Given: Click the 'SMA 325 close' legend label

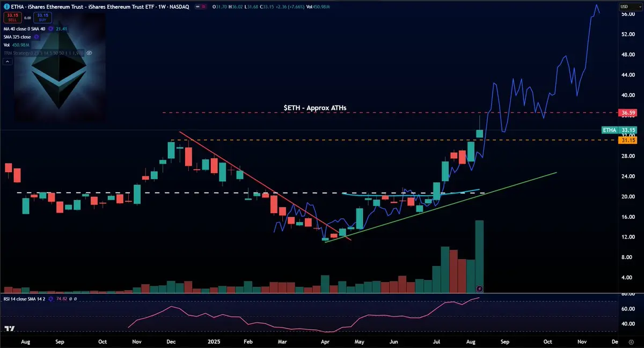Looking at the screenshot, I should click(x=18, y=36).
